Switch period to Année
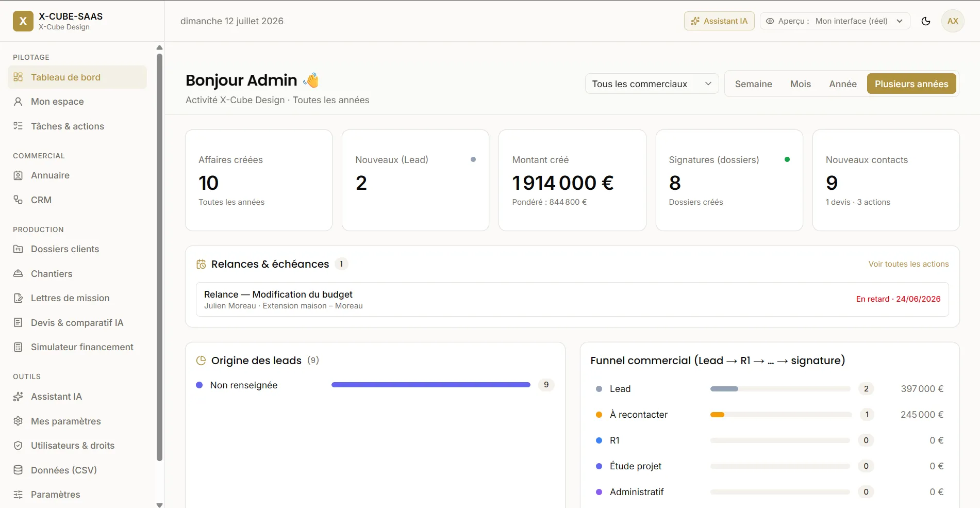Screen dimensions: 980x508 842,84
